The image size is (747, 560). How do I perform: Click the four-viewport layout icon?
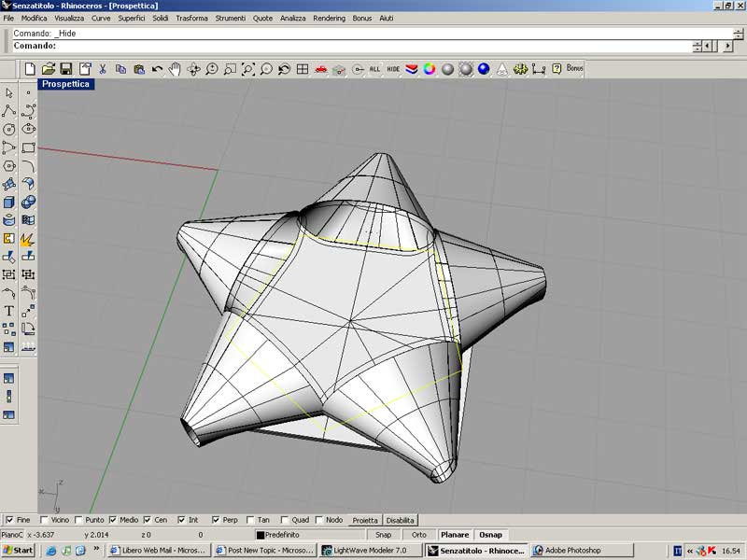pyautogui.click(x=303, y=69)
